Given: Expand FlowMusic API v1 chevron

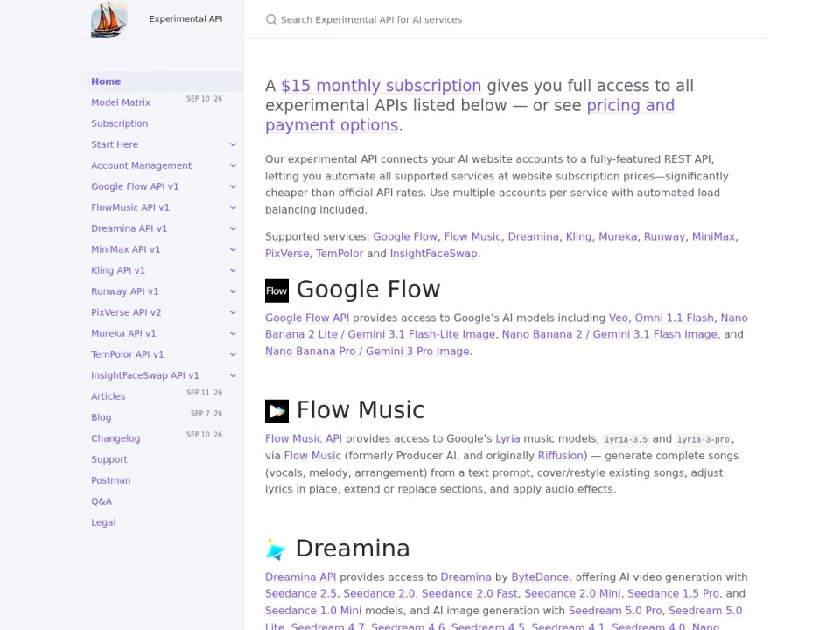Looking at the screenshot, I should click(x=233, y=207).
